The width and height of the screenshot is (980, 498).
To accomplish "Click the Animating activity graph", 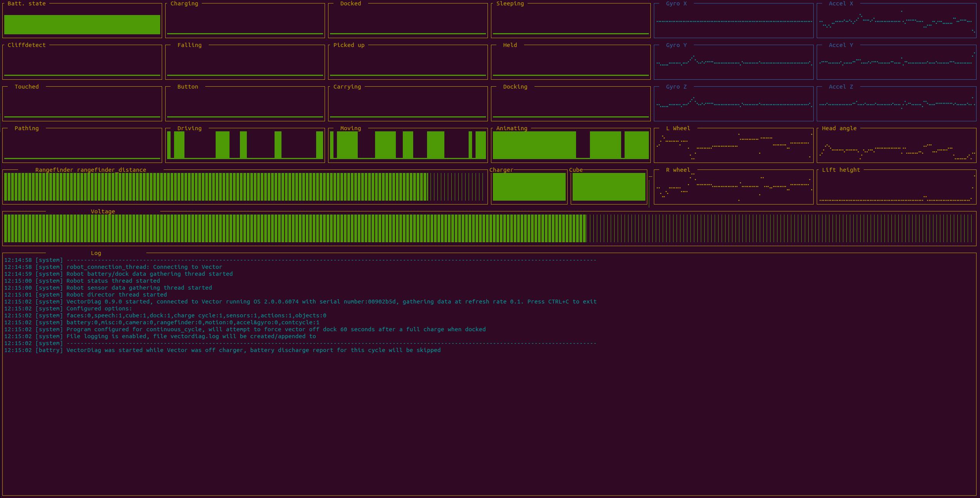I will pyautogui.click(x=571, y=145).
